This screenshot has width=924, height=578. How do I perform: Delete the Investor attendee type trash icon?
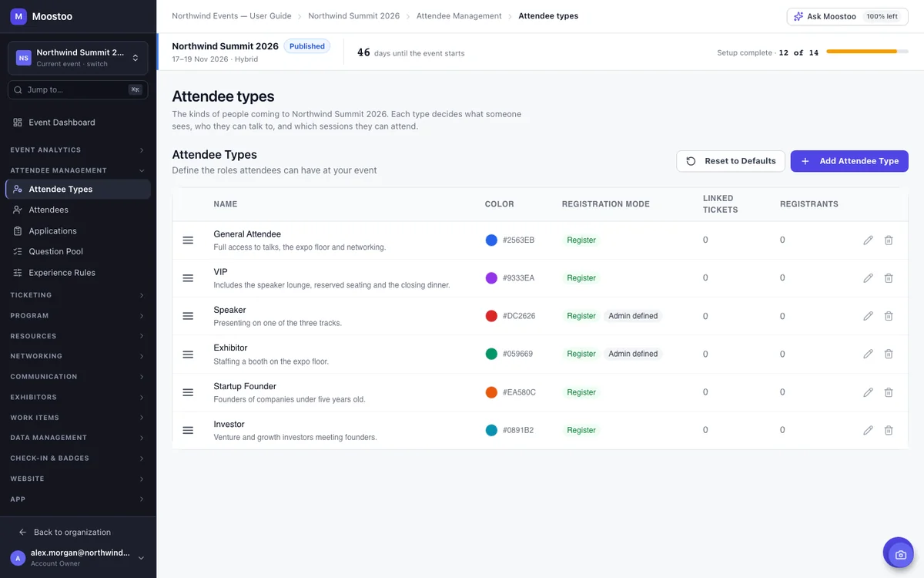(x=889, y=430)
